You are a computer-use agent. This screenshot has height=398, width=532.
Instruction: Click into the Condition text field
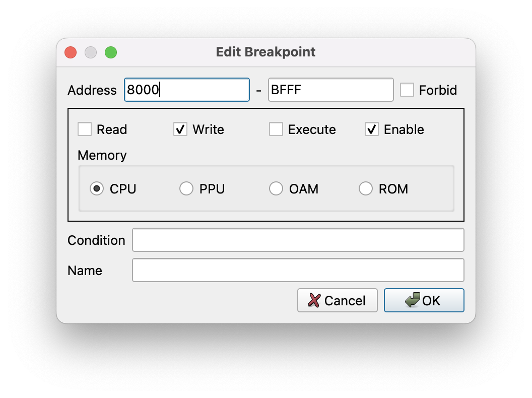[298, 240]
